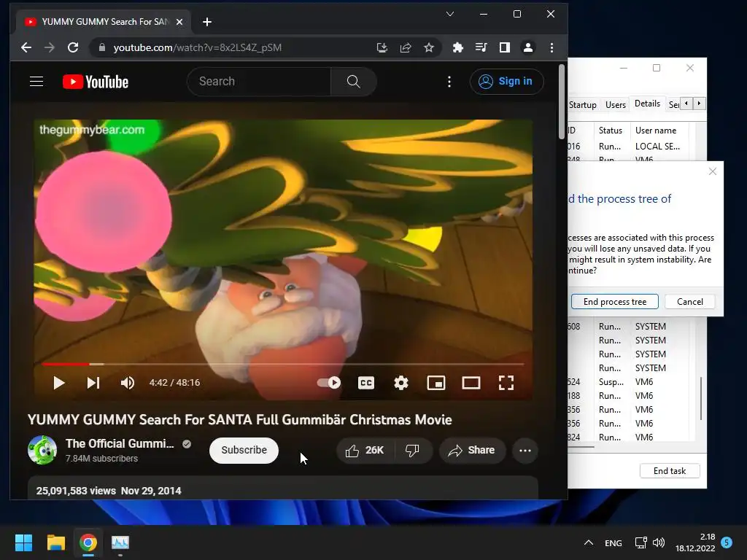Viewport: 747px width, 560px height.
Task: Open video settings gear
Action: coord(401,383)
